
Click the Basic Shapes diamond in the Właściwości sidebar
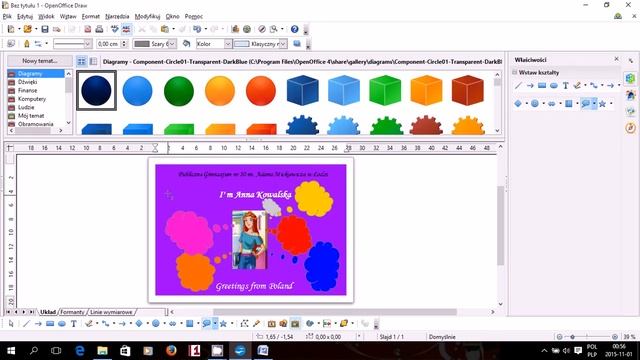(x=518, y=104)
